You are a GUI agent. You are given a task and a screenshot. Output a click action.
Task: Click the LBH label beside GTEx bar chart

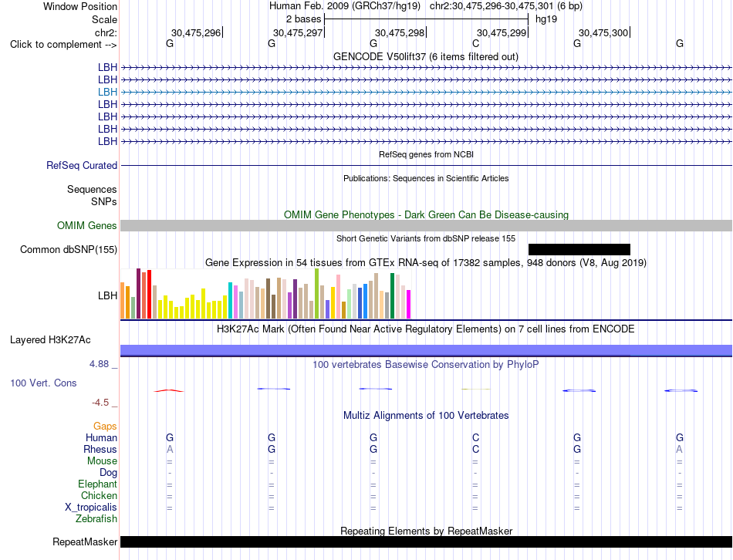pyautogui.click(x=107, y=295)
